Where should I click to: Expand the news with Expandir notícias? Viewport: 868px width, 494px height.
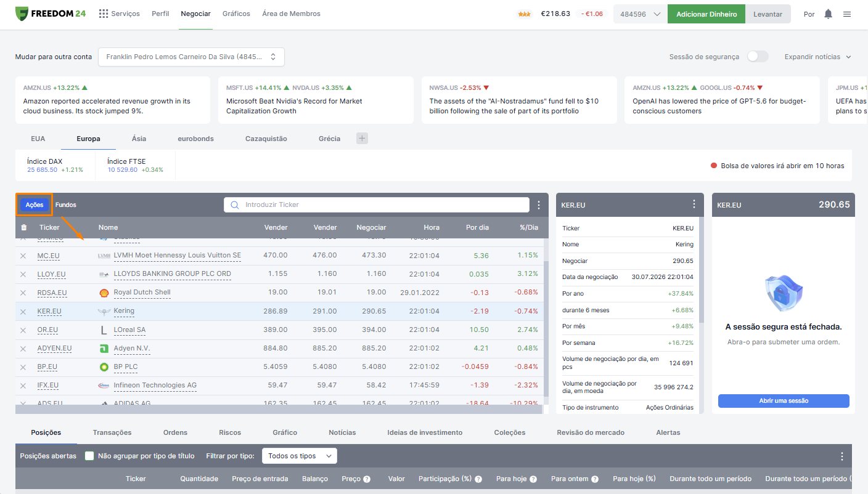[817, 57]
